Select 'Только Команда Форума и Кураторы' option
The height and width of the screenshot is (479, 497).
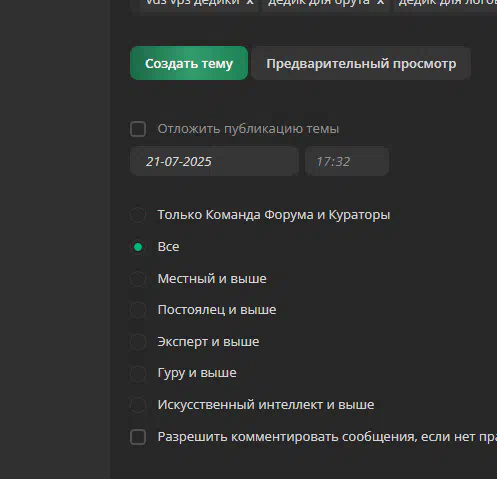[x=138, y=215]
